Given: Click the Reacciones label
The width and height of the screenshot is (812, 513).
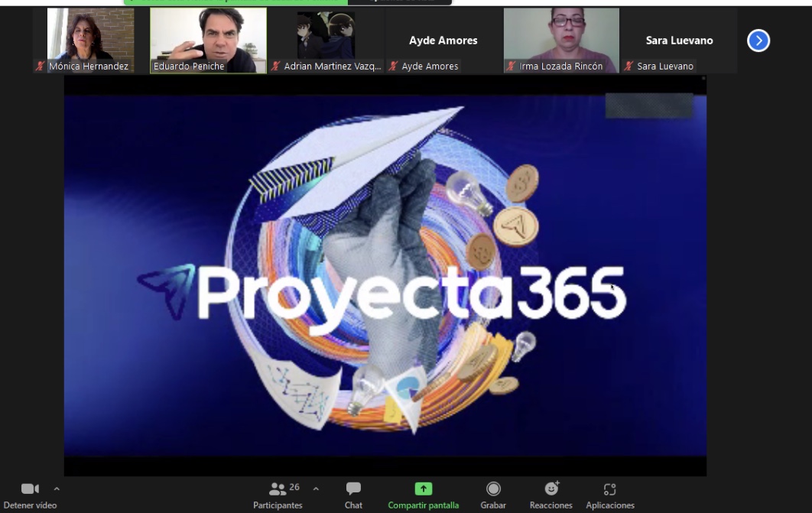Looking at the screenshot, I should [x=551, y=505].
